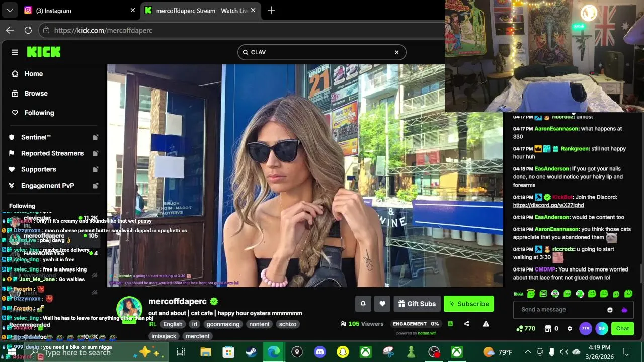644x362 pixels.
Task: Click the share stream icon
Action: [466, 324]
